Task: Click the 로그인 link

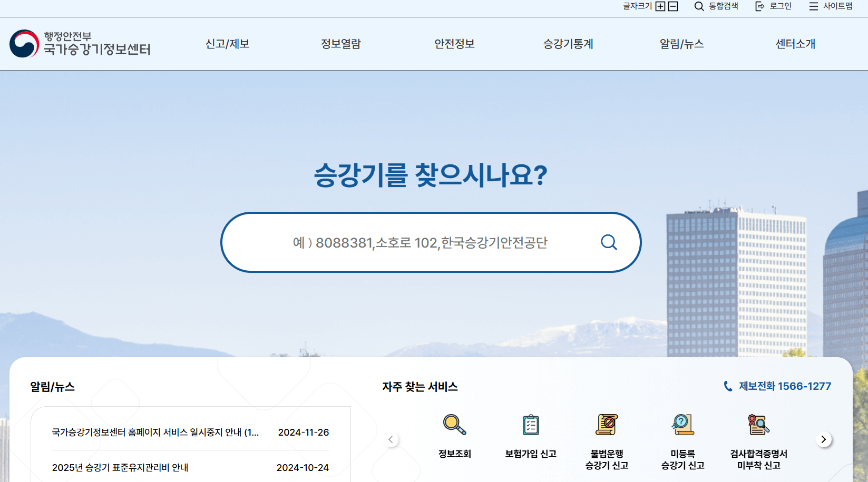Action: click(x=779, y=6)
